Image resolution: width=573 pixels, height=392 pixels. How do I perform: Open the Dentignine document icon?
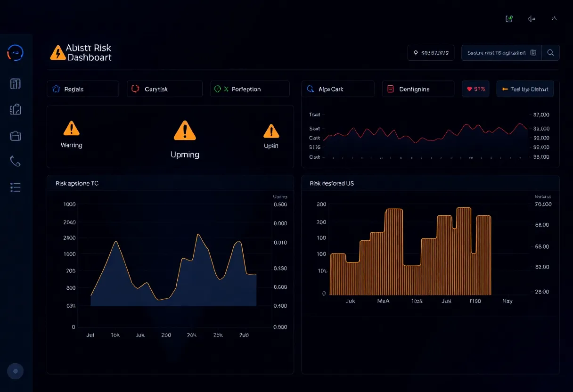(390, 89)
